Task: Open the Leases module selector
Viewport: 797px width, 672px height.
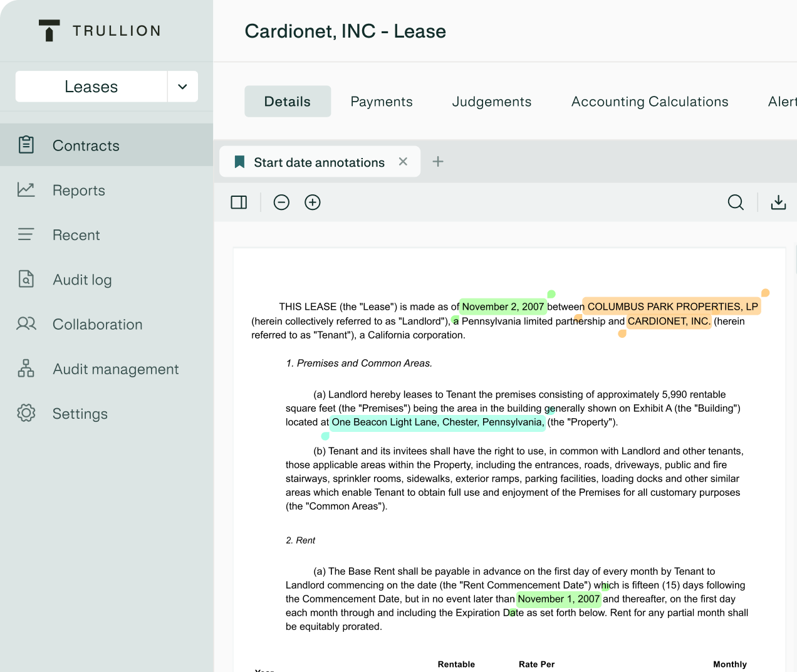Action: pyautogui.click(x=91, y=87)
